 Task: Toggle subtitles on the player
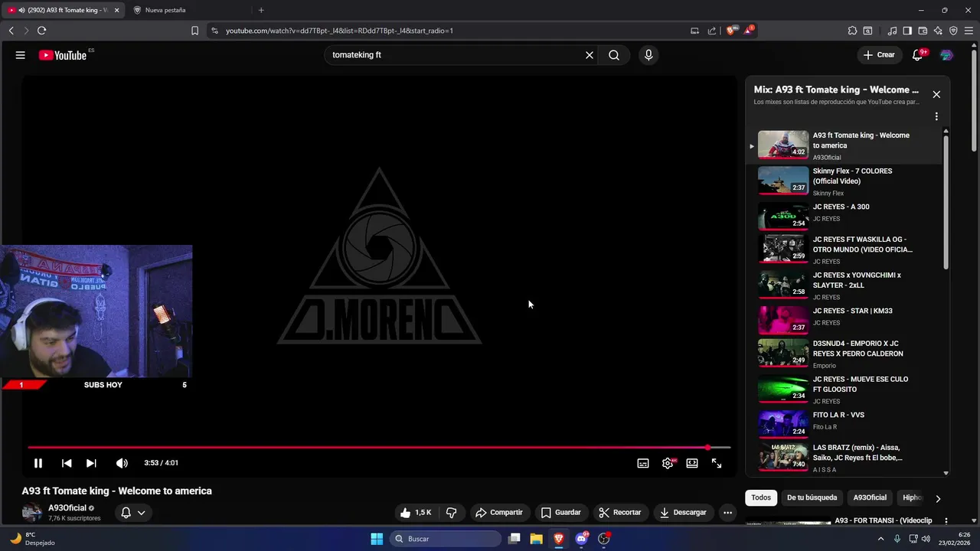[x=643, y=463]
